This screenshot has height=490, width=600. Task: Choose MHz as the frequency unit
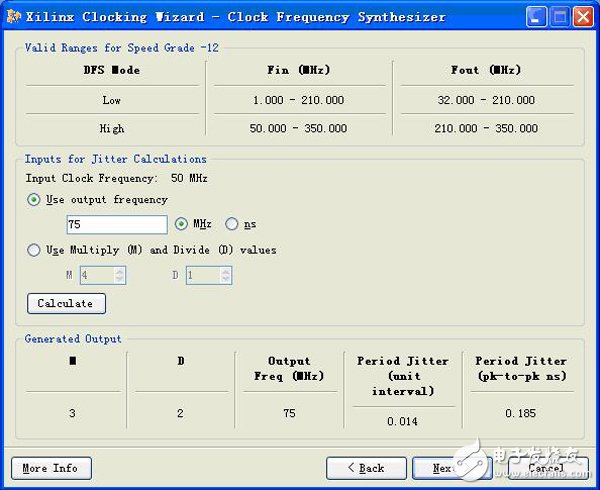pos(182,224)
